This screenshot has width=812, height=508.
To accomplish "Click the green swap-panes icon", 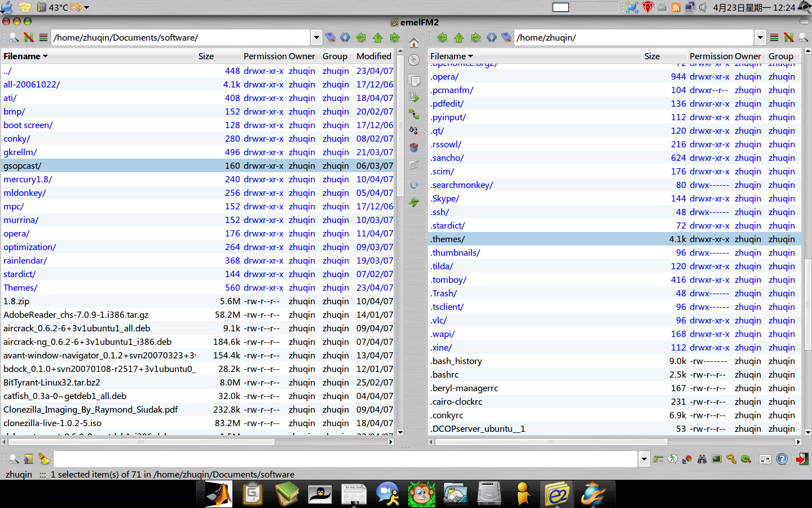I will click(x=414, y=202).
